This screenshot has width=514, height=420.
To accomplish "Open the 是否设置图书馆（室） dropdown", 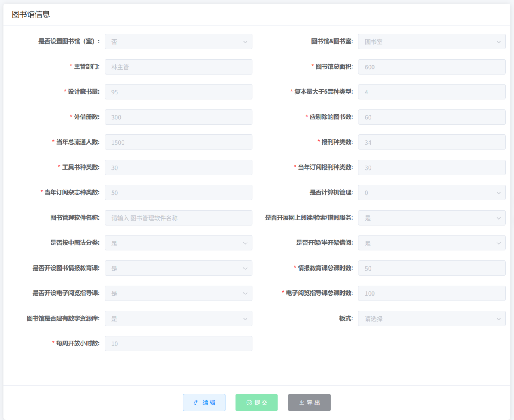I will point(178,42).
